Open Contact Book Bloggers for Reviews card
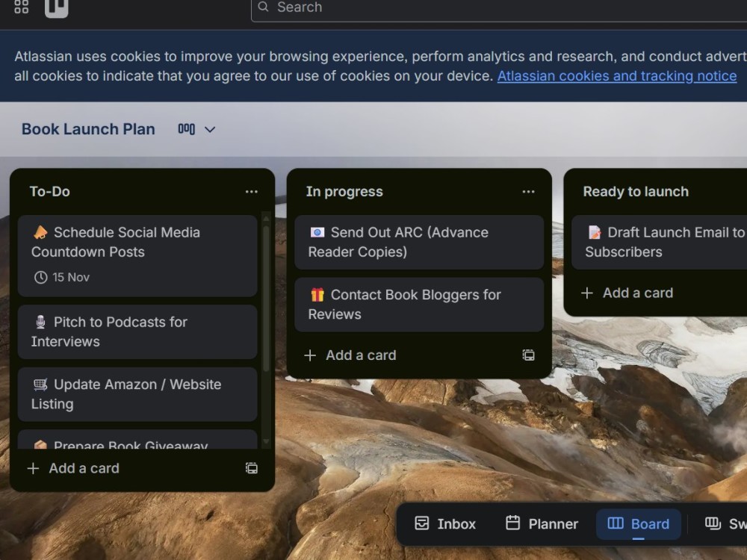 pyautogui.click(x=419, y=305)
